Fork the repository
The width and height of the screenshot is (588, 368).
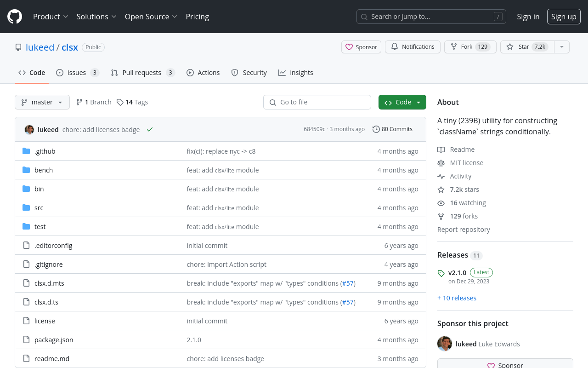click(x=470, y=47)
